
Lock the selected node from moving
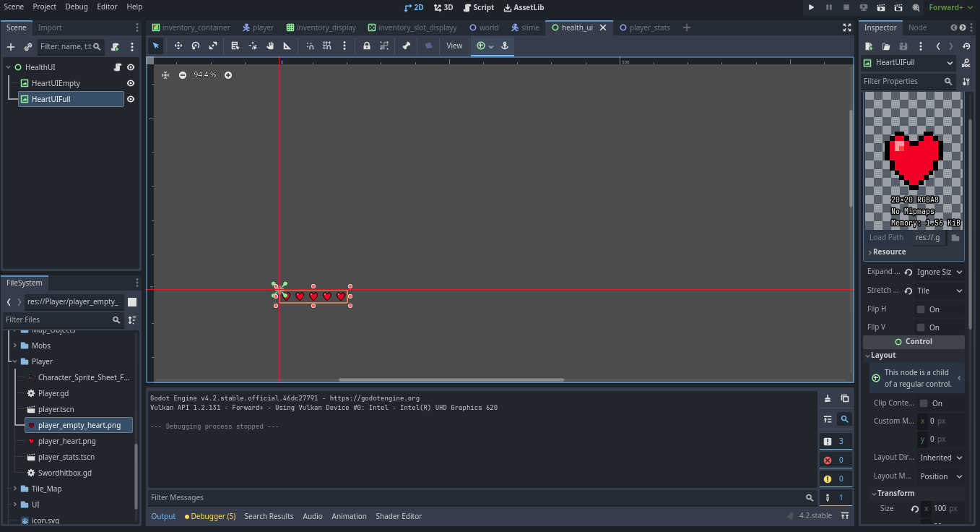click(x=367, y=46)
